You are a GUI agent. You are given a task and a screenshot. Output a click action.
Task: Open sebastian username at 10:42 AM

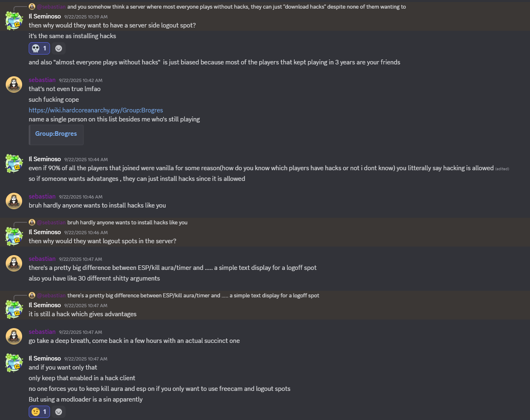42,80
